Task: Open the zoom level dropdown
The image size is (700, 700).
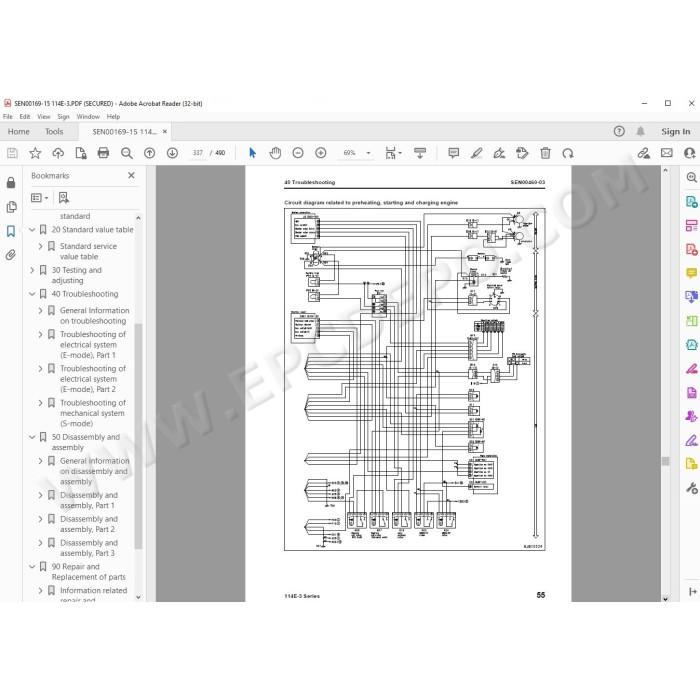Action: pyautogui.click(x=368, y=153)
